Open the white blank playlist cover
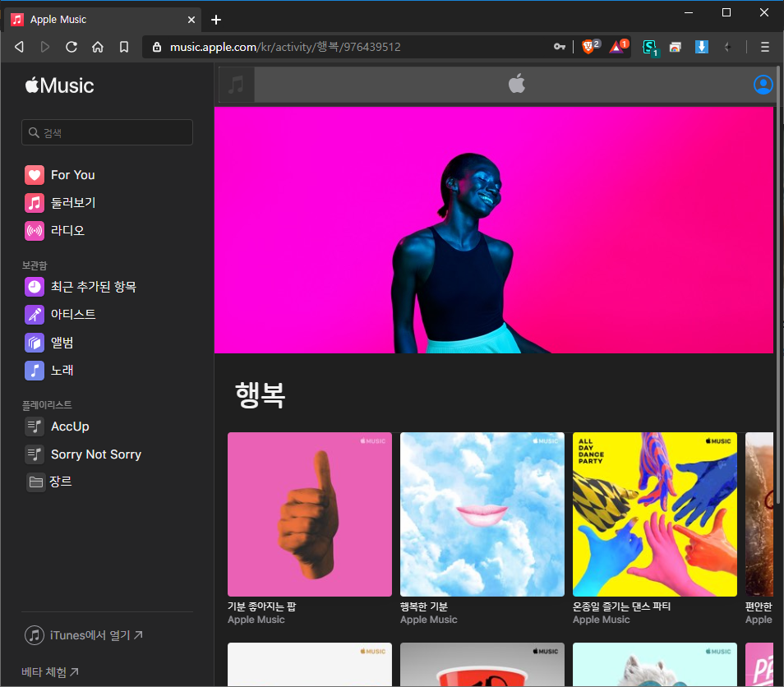The height and width of the screenshot is (687, 784). (310, 665)
